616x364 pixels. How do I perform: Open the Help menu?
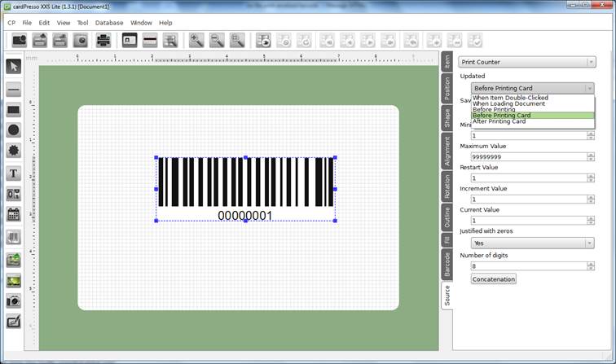[x=165, y=23]
